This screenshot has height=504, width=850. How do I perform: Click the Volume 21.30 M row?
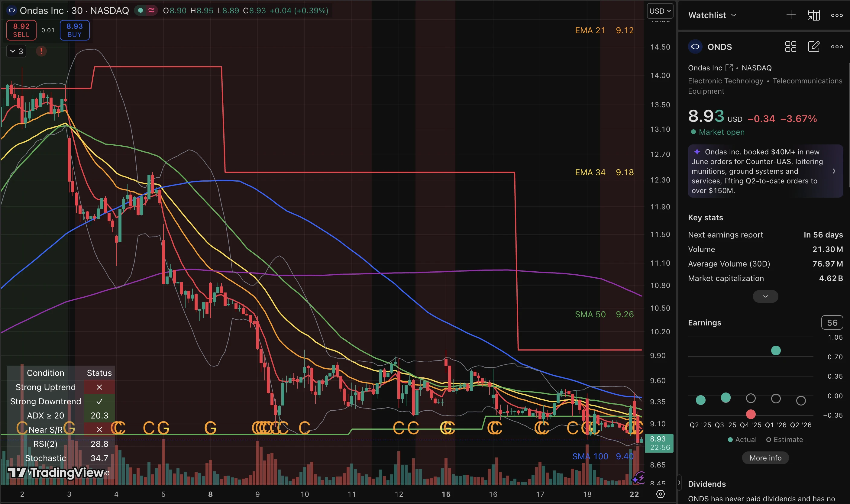point(765,249)
